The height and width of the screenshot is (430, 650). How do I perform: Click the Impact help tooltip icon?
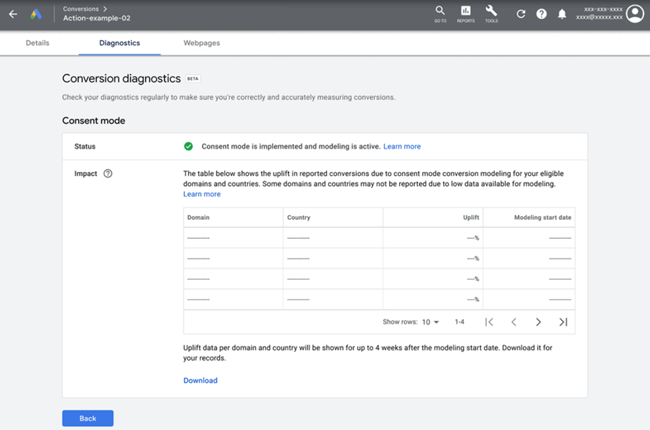[108, 173]
